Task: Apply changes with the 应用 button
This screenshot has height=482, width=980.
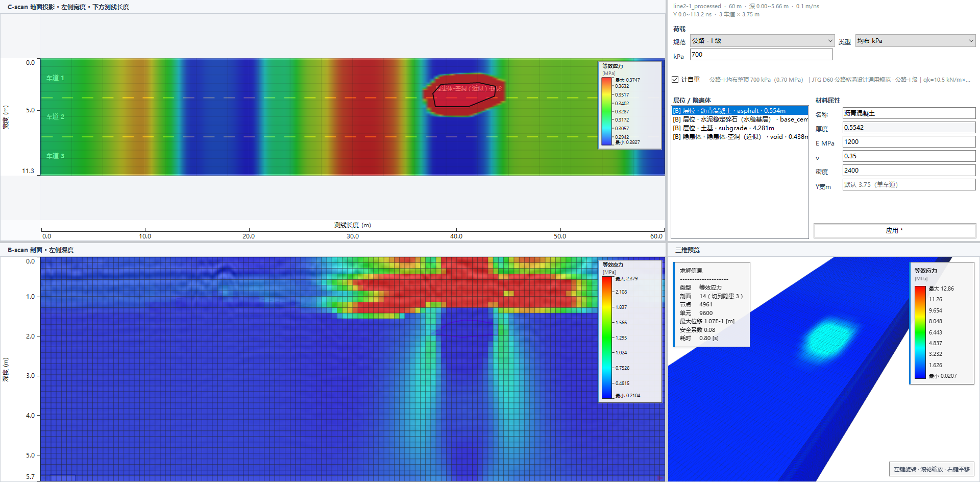Action: pos(894,230)
